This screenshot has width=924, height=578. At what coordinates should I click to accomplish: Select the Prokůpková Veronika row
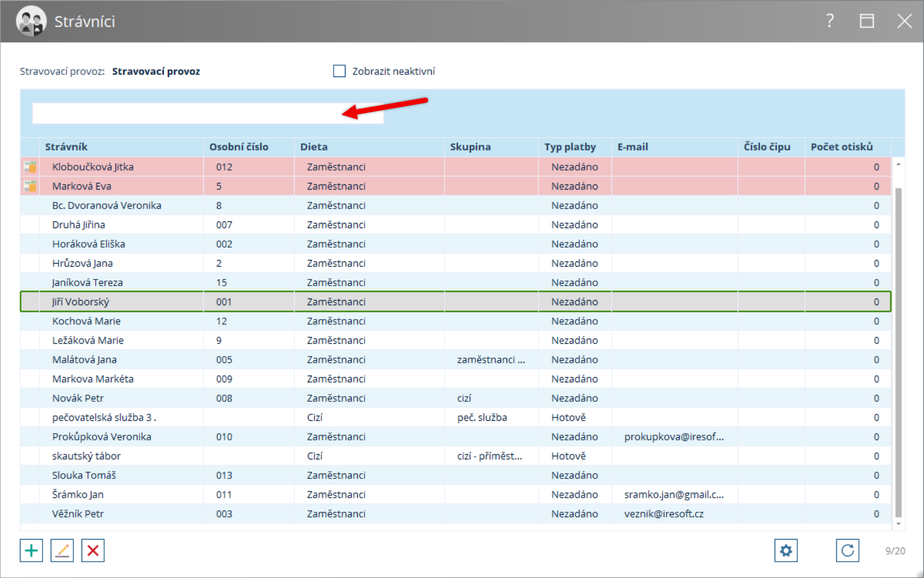(x=456, y=436)
